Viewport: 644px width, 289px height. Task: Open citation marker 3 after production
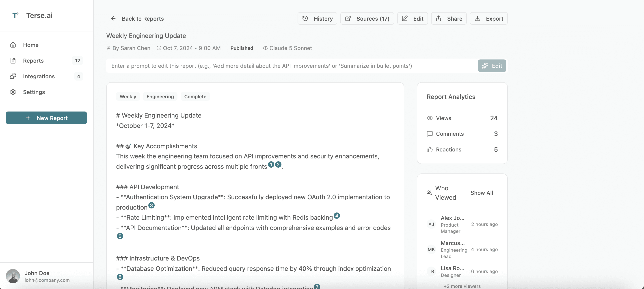coord(151,205)
